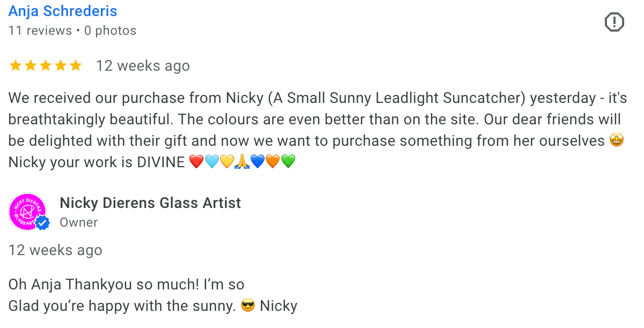
Task: Click the light blue heart emoji
Action: point(212,161)
